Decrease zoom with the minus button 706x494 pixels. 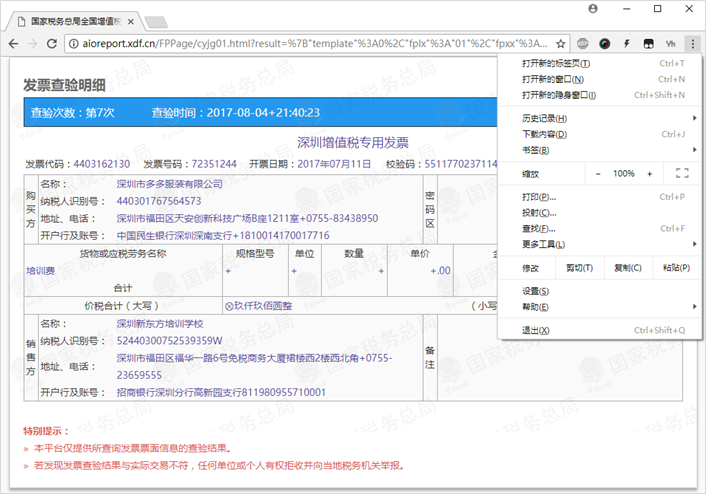[x=598, y=173]
